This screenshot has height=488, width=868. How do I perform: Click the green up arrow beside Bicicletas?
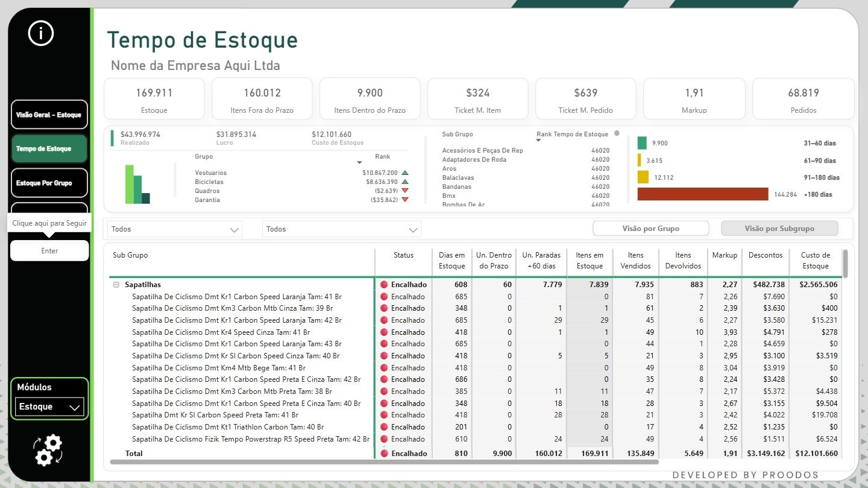point(405,182)
